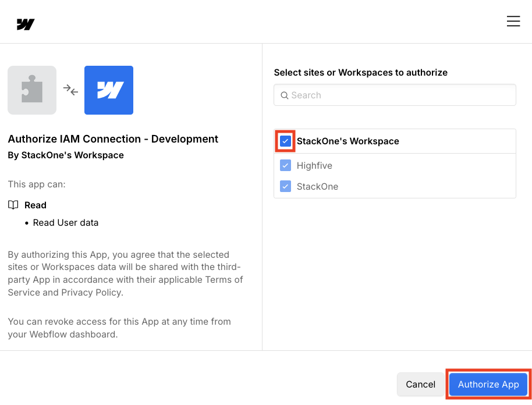Screen dimensions: 532x405
Task: Click the open book Read permission icon
Action: 13,205
